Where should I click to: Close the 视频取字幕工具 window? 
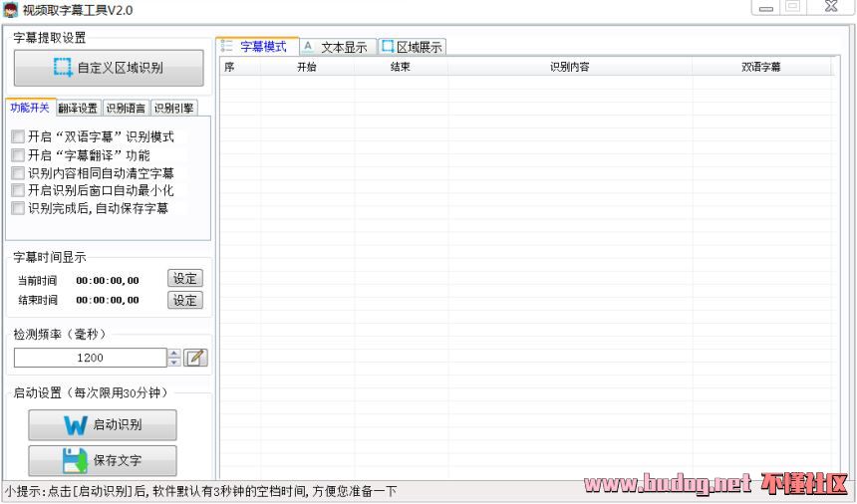(831, 7)
